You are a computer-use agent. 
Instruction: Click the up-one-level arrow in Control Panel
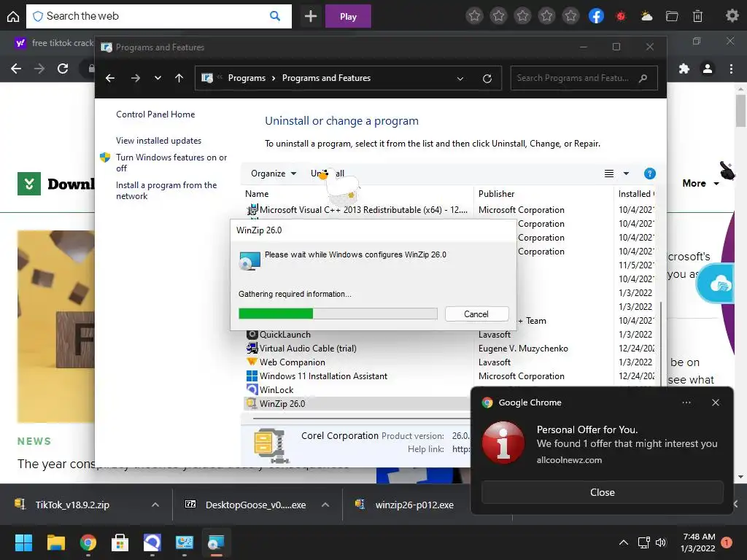179,78
